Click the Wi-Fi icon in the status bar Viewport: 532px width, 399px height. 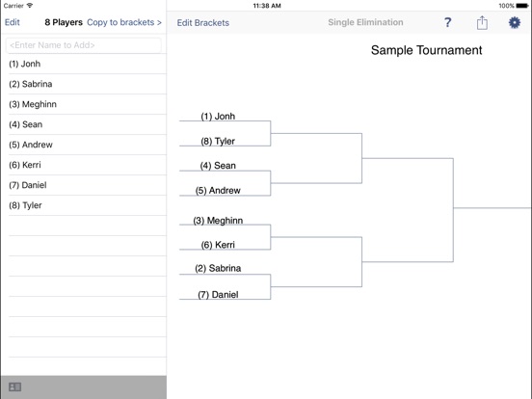point(30,6)
